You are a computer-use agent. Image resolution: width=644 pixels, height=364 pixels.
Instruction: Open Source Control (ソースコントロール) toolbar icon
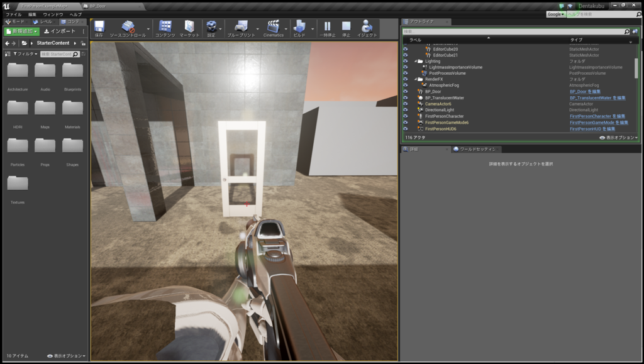tap(128, 26)
